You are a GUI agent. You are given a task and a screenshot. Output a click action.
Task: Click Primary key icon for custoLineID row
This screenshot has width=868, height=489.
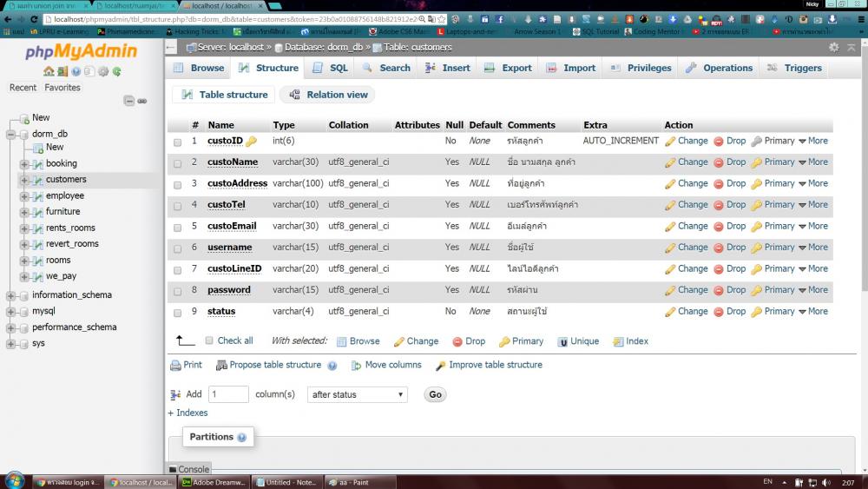tap(756, 269)
